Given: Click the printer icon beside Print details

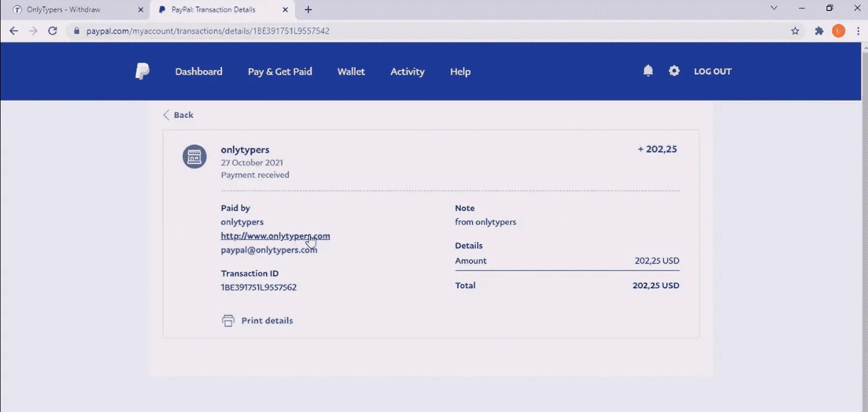Looking at the screenshot, I should point(228,321).
